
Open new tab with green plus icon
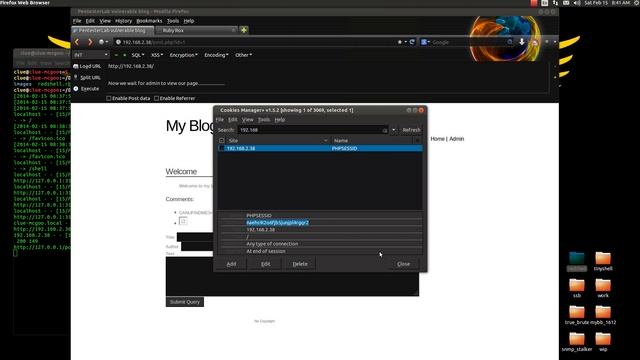244,30
